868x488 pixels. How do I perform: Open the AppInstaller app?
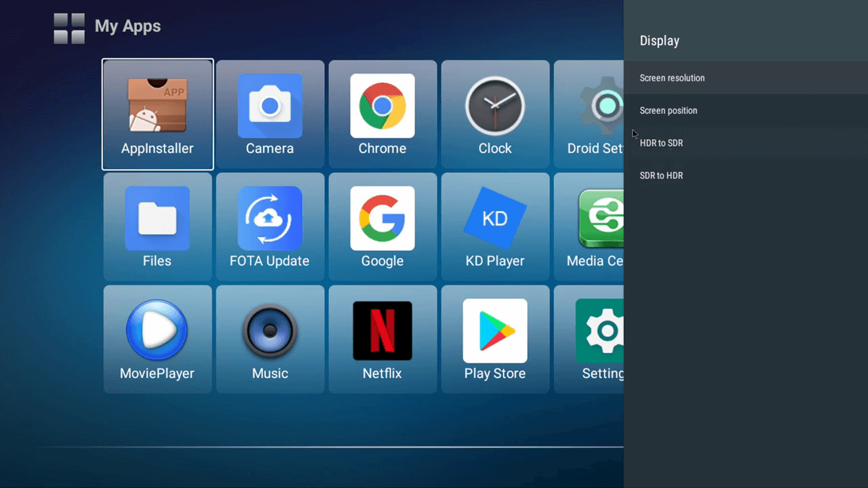pos(157,114)
